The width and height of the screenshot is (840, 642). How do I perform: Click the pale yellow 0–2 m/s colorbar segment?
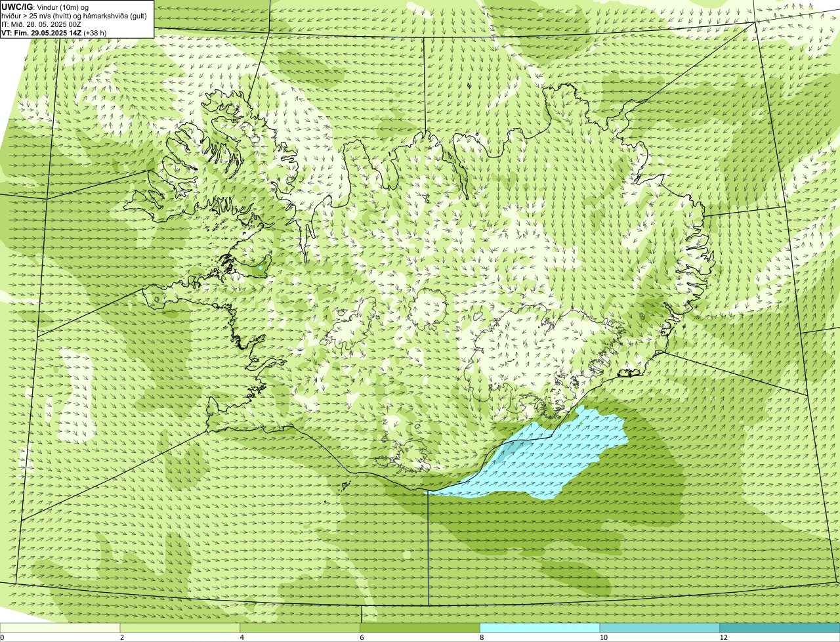point(60,628)
